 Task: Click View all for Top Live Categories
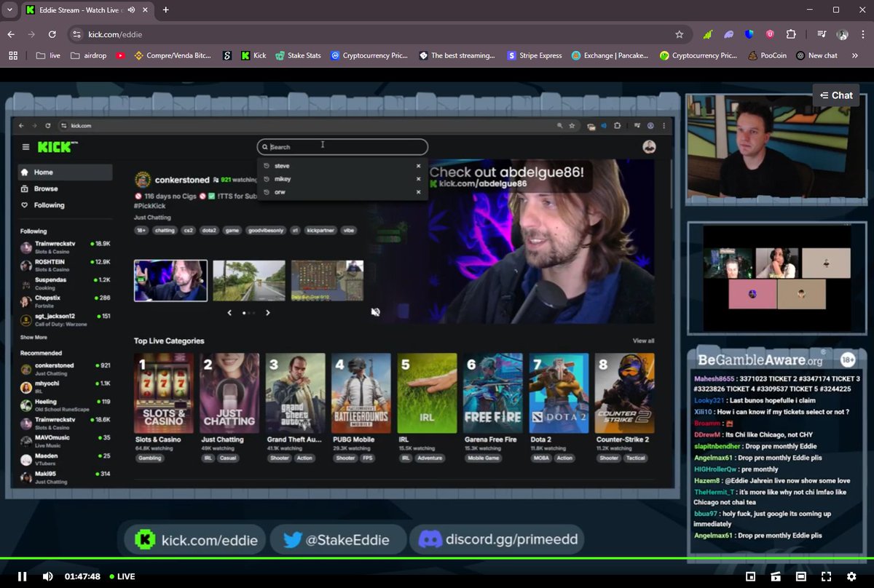point(643,341)
